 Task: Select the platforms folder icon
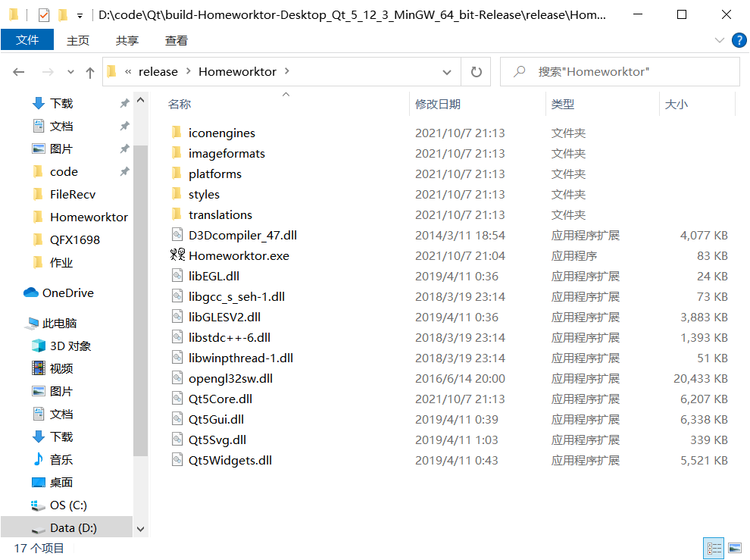(177, 173)
